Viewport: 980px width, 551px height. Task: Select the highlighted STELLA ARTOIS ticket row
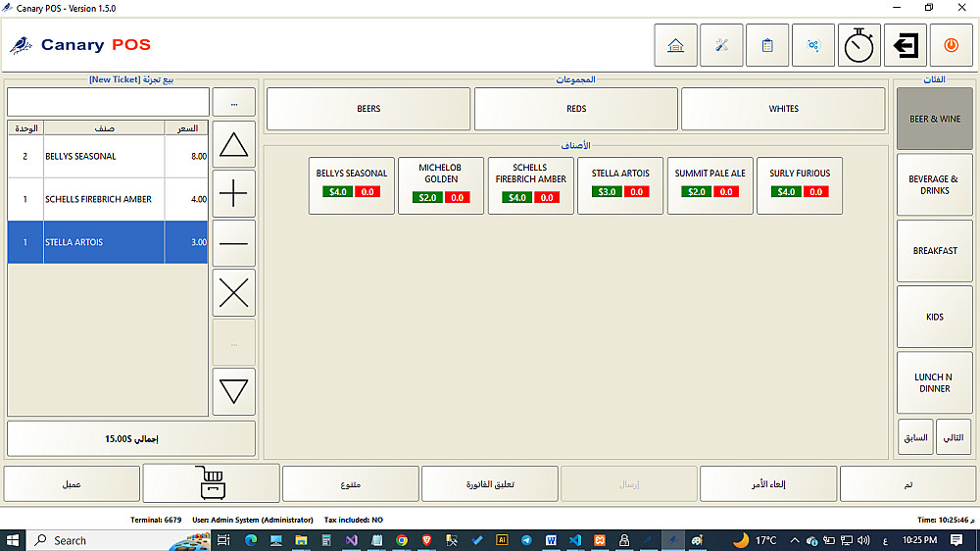point(108,242)
